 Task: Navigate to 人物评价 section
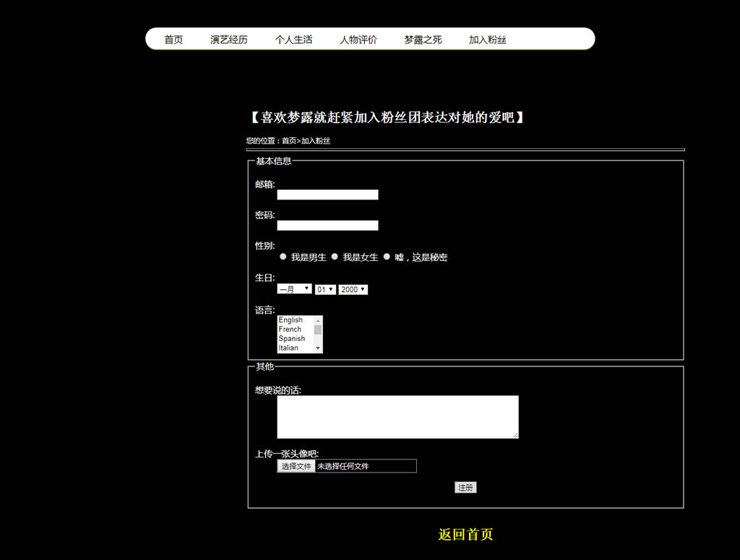tap(358, 40)
